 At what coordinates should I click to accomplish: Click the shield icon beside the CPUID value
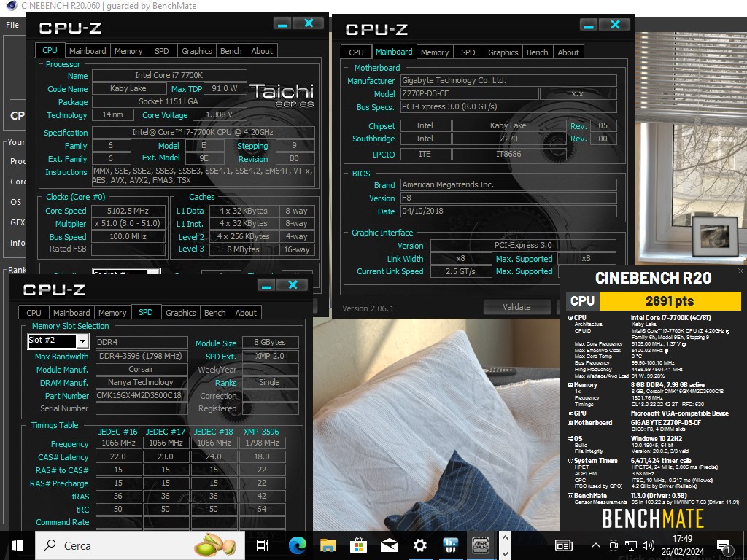click(x=727, y=331)
